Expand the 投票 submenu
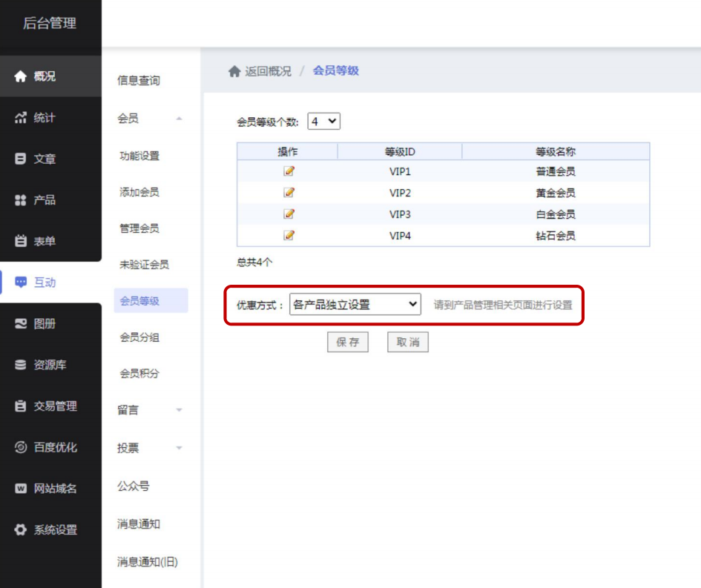 click(x=179, y=449)
